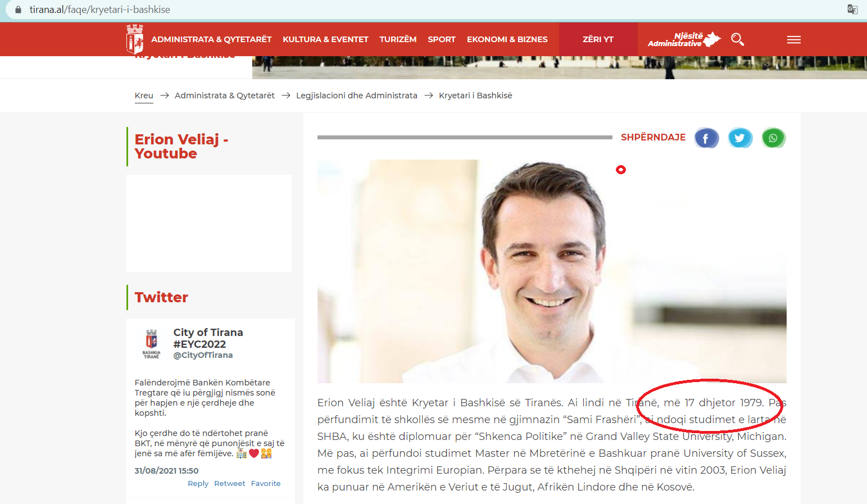The image size is (867, 504).
Task: Go to Kreu breadcrumb link
Action: click(x=144, y=96)
